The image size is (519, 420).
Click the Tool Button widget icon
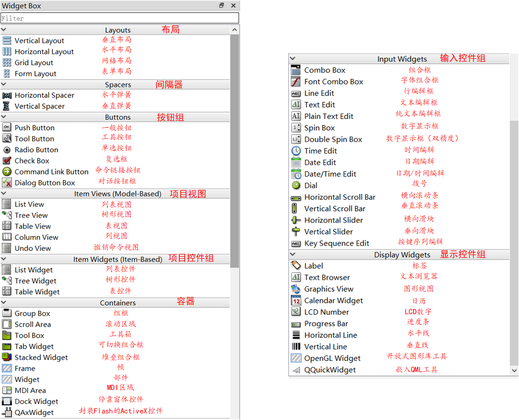pos(6,138)
